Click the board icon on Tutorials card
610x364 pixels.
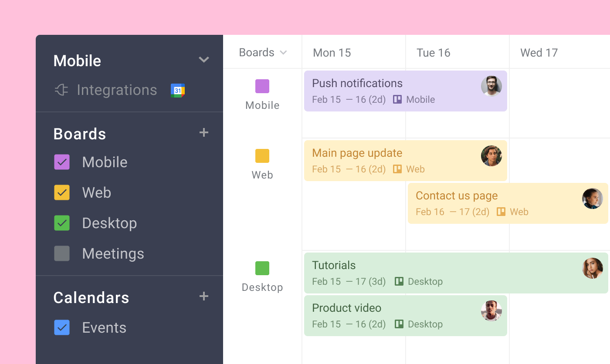pos(399,281)
